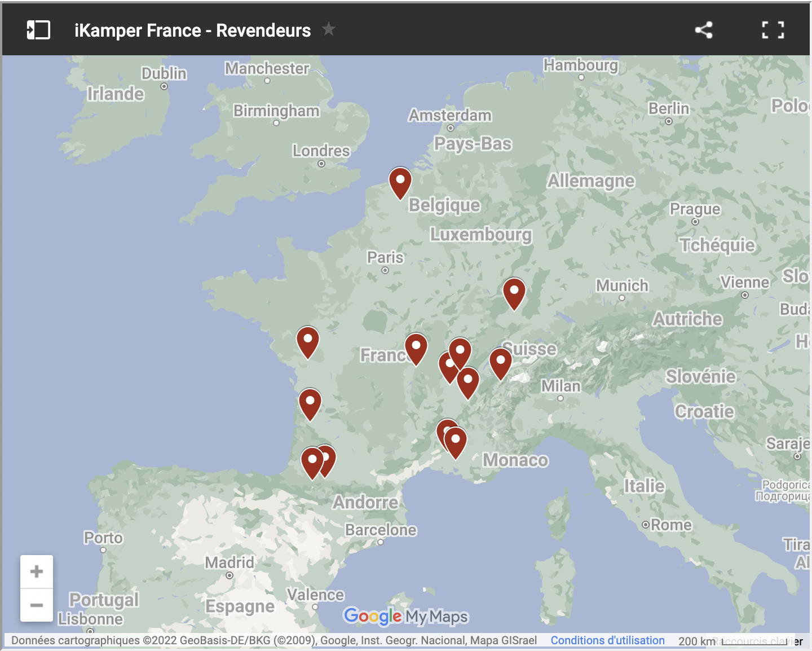Viewport: 812px width, 651px height.
Task: Select the reseller pin between Paris and Munich
Action: click(514, 294)
